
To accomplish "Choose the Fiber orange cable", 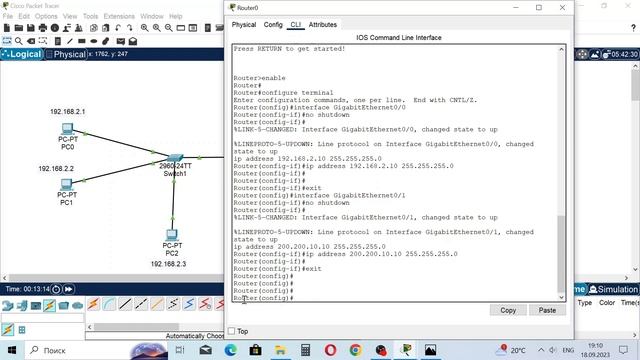I will coord(157,304).
